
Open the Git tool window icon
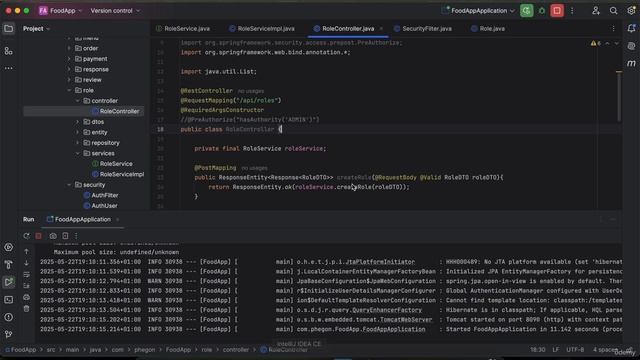(x=9, y=335)
